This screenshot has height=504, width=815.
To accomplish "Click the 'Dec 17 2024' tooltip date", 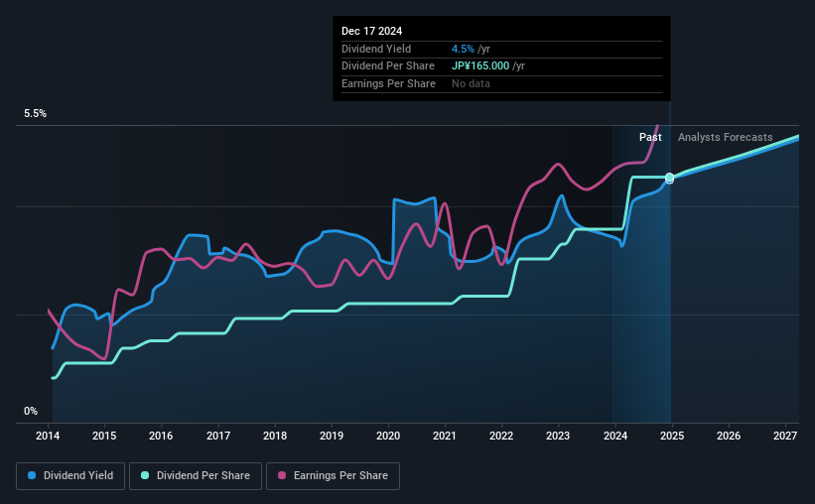I will (x=371, y=31).
